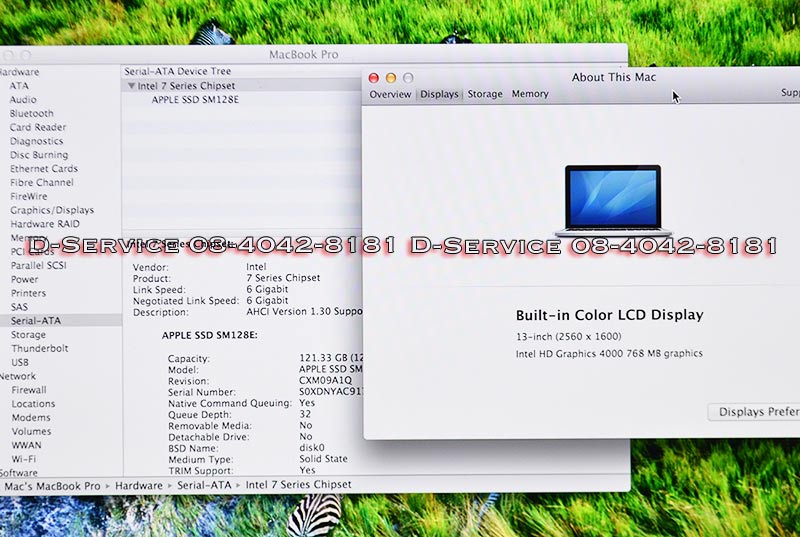Select Modems in the sidebar

pos(31,417)
